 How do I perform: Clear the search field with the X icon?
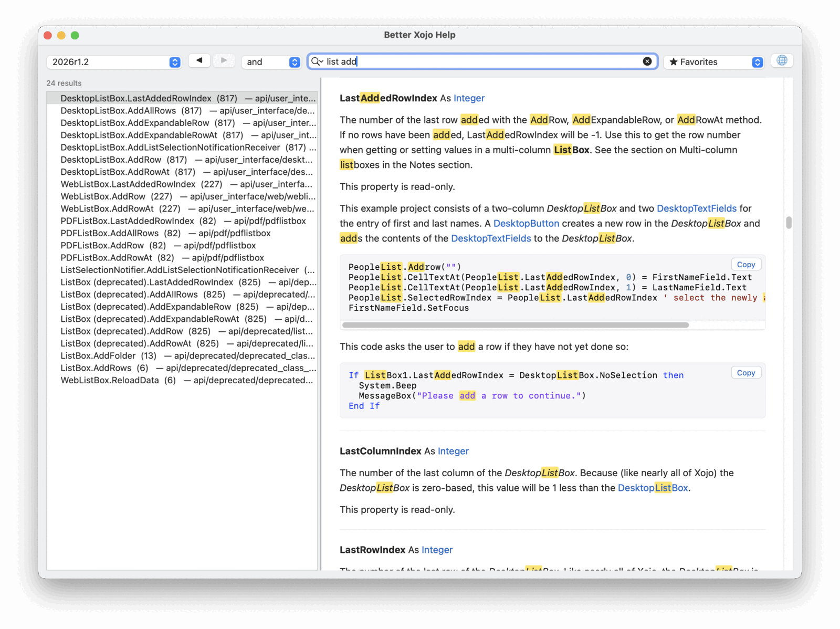pos(647,61)
